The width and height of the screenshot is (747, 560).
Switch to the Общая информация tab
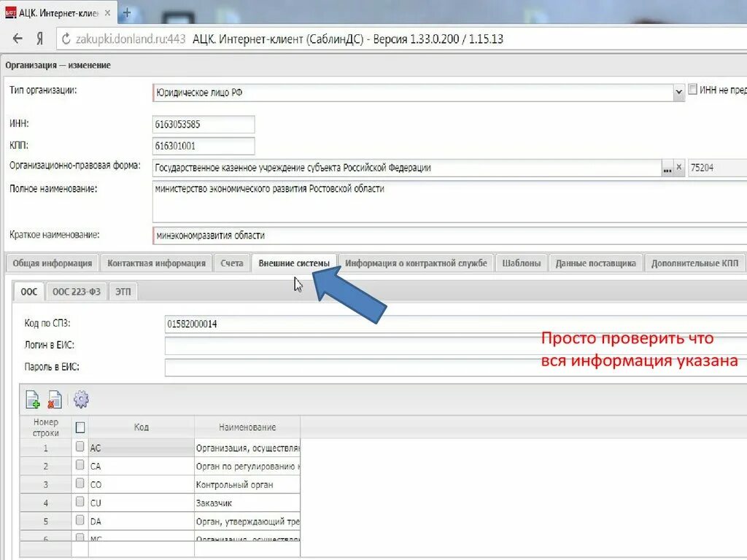click(52, 262)
